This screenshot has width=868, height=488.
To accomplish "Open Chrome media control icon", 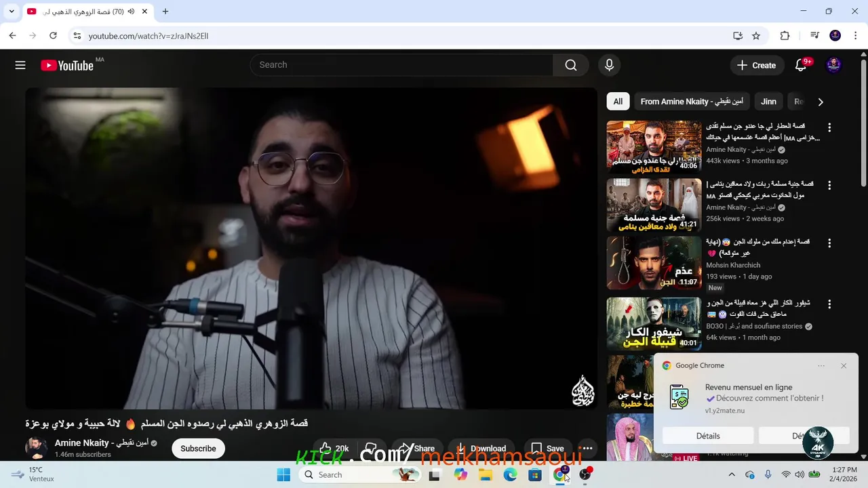I will point(815,35).
